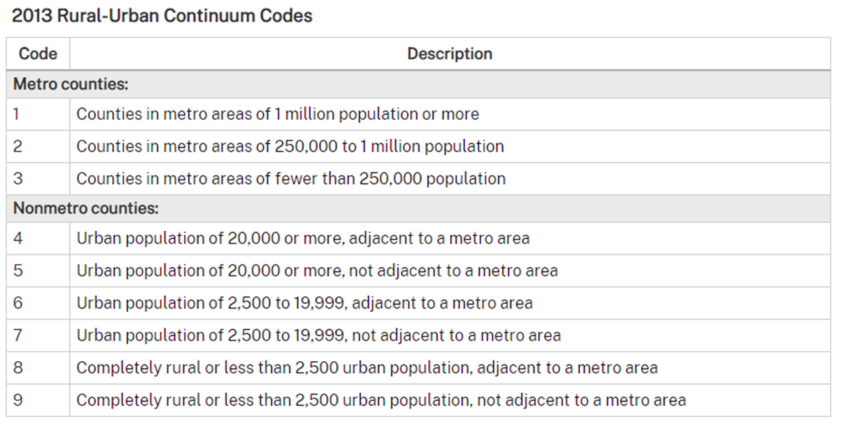Click the 'Metro counties:' section row

[418, 84]
